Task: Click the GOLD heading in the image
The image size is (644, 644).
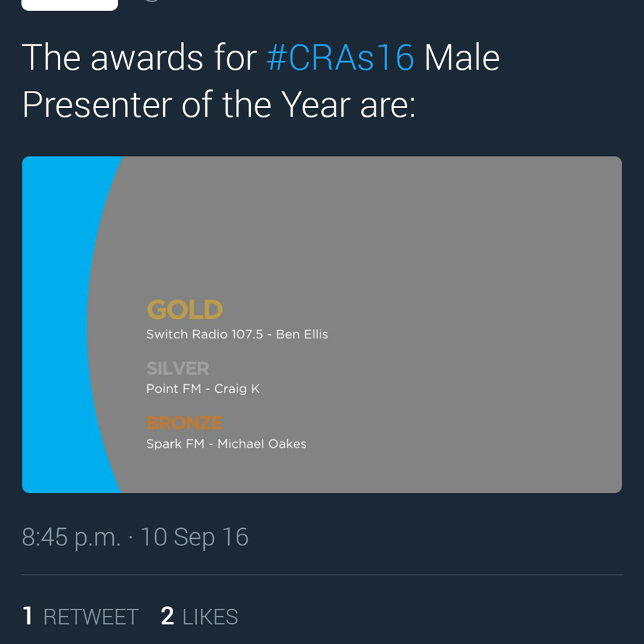Action: pyautogui.click(x=185, y=310)
